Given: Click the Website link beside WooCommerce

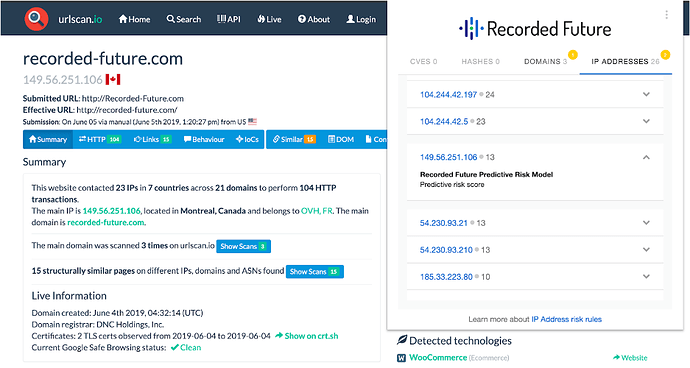Looking at the screenshot, I should pyautogui.click(x=630, y=358).
